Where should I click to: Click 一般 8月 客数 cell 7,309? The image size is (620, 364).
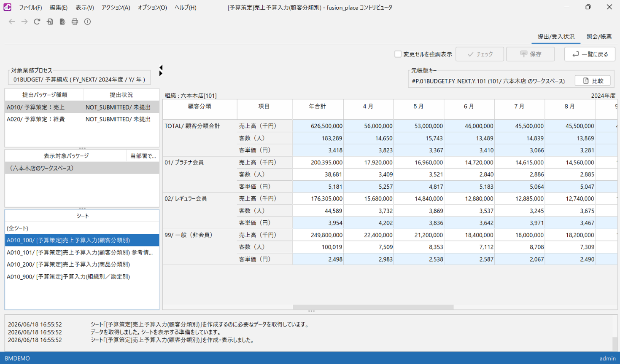click(570, 247)
